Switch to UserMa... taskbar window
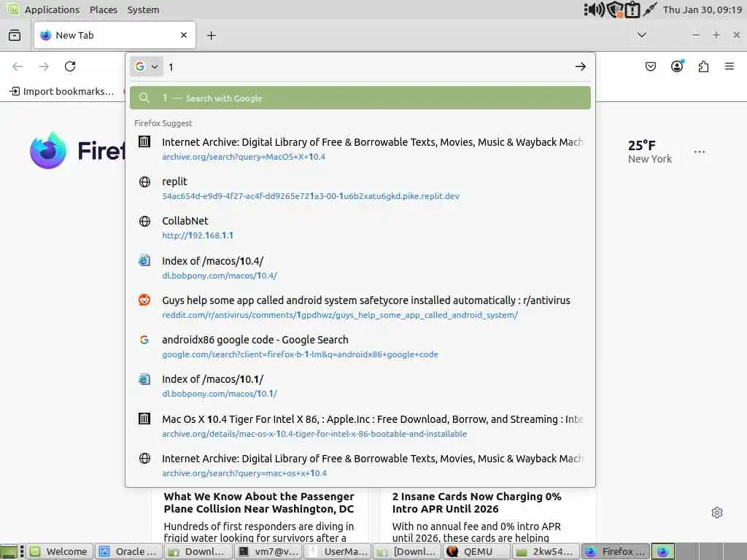The width and height of the screenshot is (747, 560). [338, 551]
